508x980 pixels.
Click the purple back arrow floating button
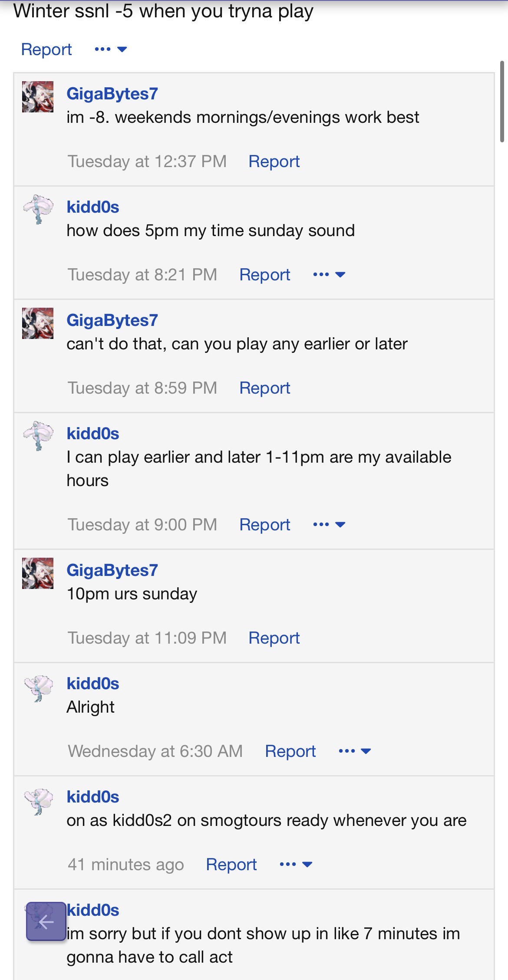[x=46, y=921]
